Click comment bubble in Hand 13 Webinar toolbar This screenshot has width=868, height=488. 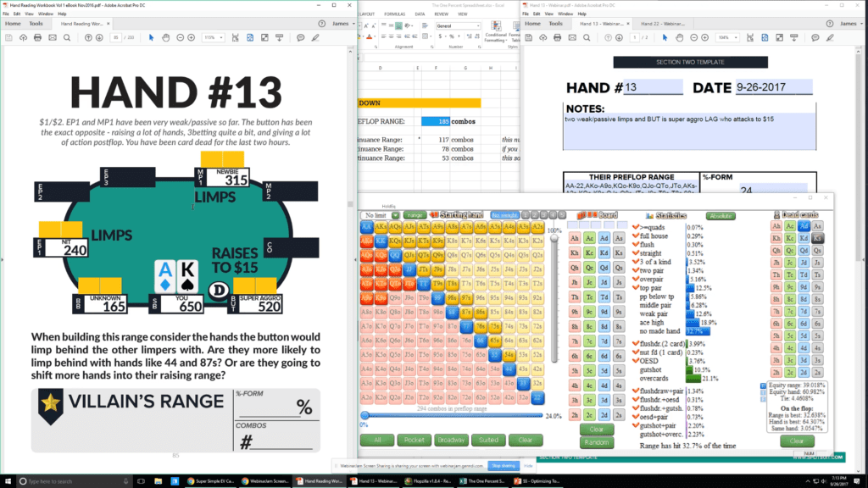click(x=815, y=37)
